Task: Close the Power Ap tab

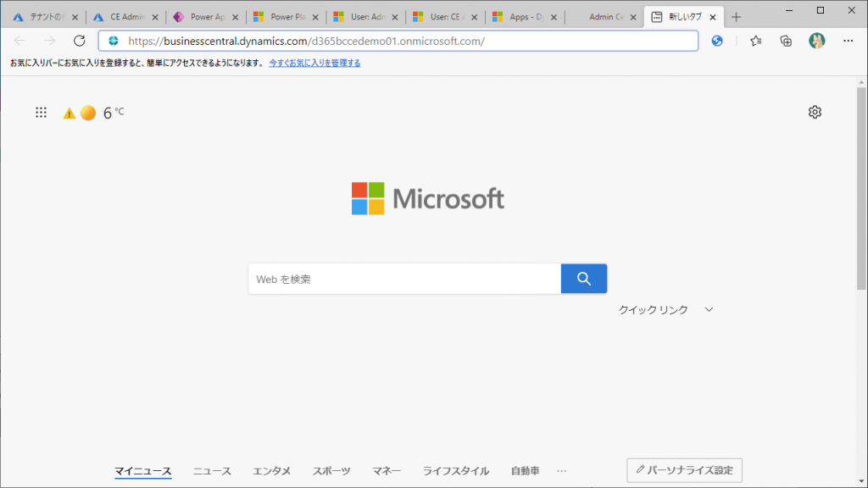Action: coord(236,17)
